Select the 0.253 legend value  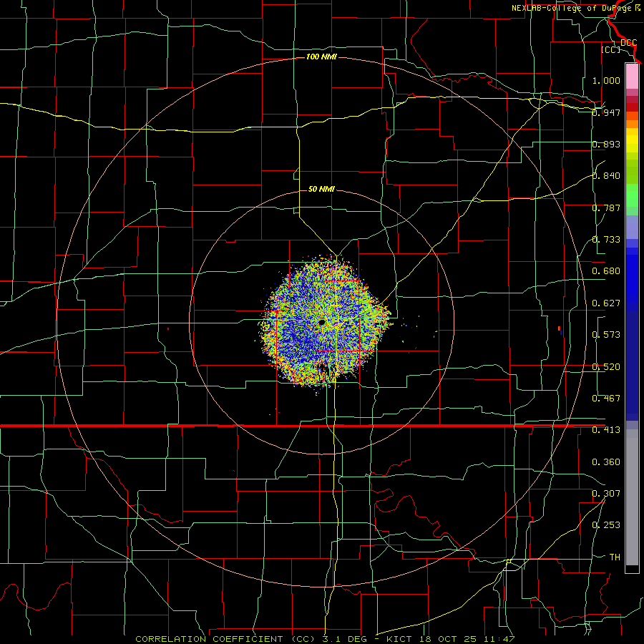pos(606,525)
